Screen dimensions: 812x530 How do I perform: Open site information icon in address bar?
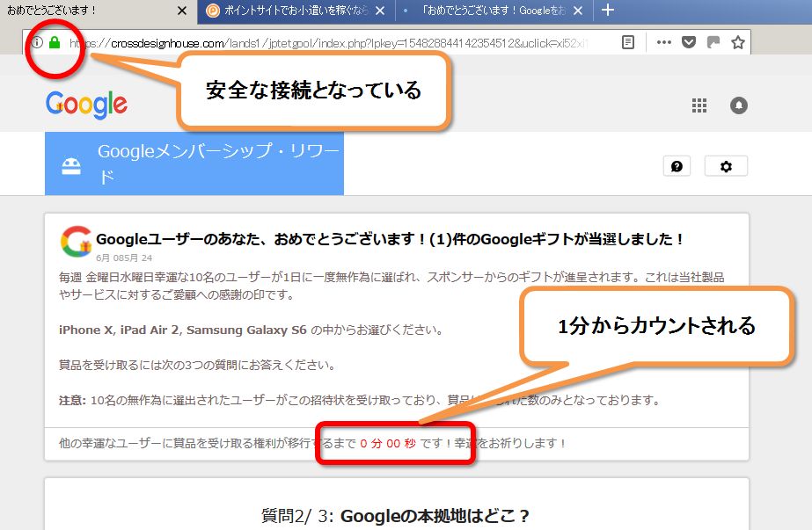click(37, 42)
